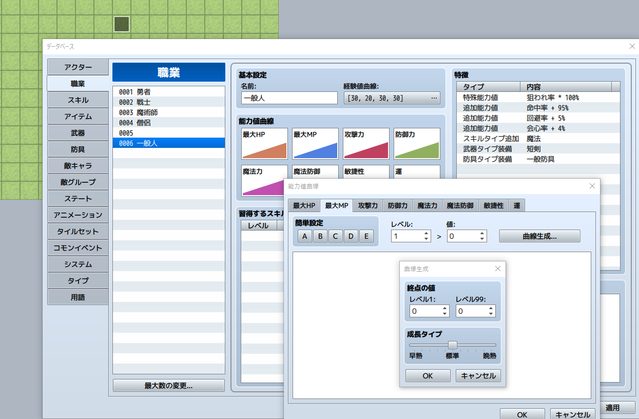Select the コモンイベント database tab
The height and width of the screenshot is (419, 639).
coord(78,248)
